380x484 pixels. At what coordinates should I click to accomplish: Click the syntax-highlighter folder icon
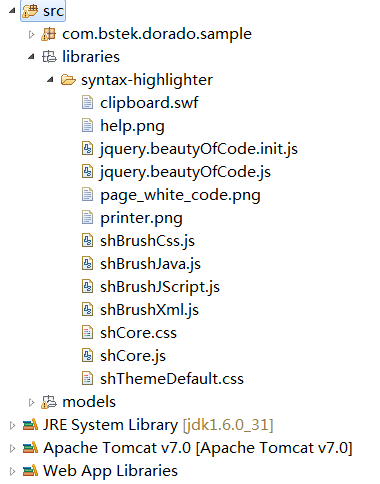click(x=68, y=80)
